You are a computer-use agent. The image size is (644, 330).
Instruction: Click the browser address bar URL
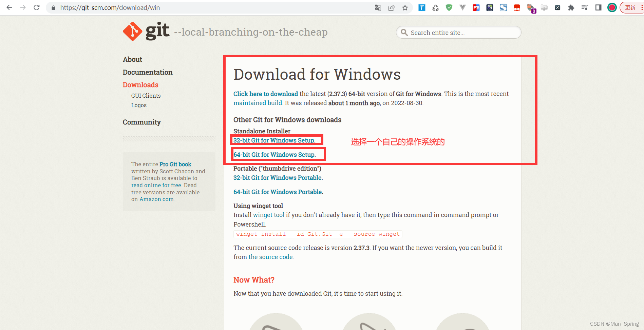point(110,7)
